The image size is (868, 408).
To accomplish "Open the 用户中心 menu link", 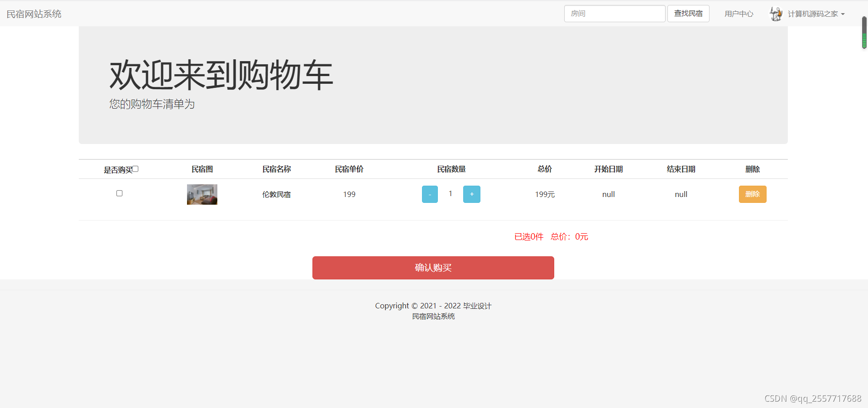I will (739, 14).
